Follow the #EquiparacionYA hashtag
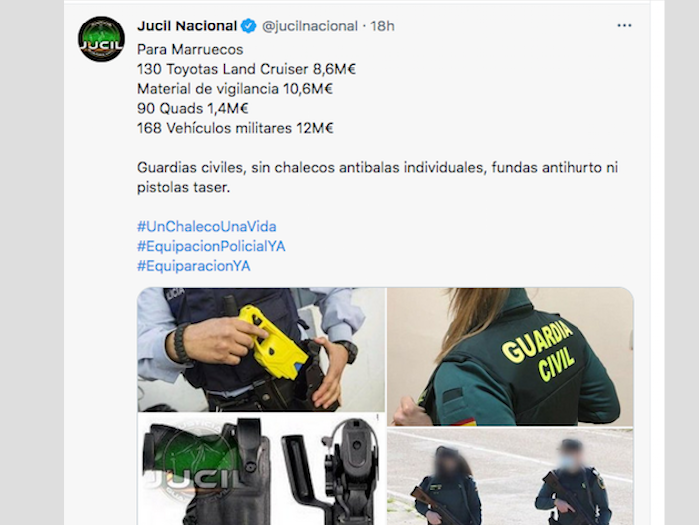Image resolution: width=699 pixels, height=525 pixels. 194,266
